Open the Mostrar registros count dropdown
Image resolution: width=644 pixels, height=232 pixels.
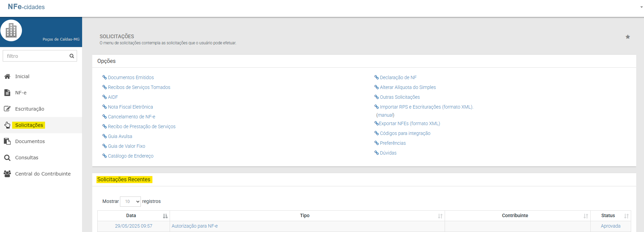pyautogui.click(x=130, y=202)
